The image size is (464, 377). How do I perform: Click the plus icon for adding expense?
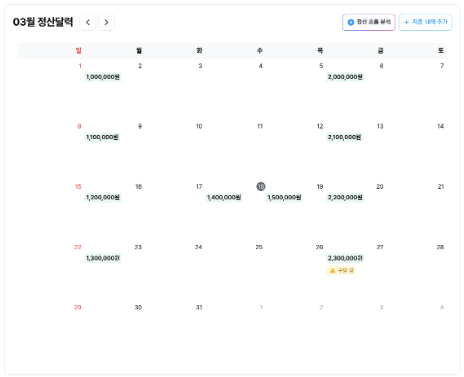(x=406, y=22)
